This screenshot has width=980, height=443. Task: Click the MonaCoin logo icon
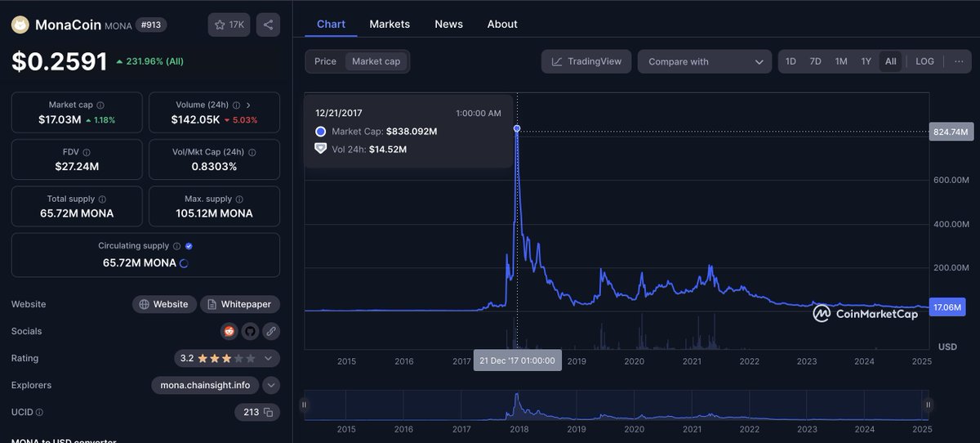(20, 25)
